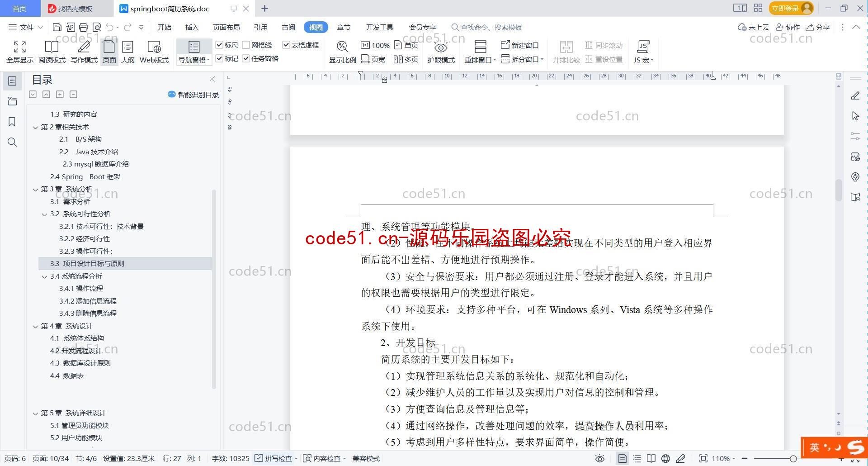
Task: Add a new document tab
Action: [264, 8]
